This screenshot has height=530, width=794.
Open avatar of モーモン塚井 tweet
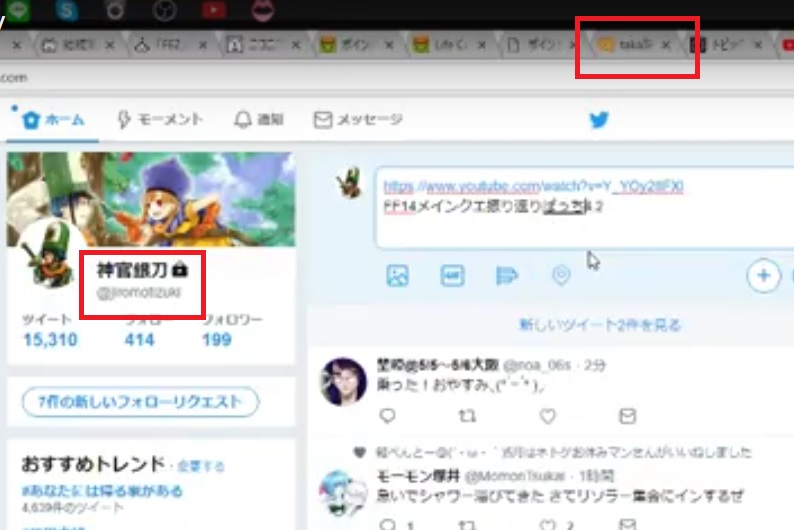[343, 493]
